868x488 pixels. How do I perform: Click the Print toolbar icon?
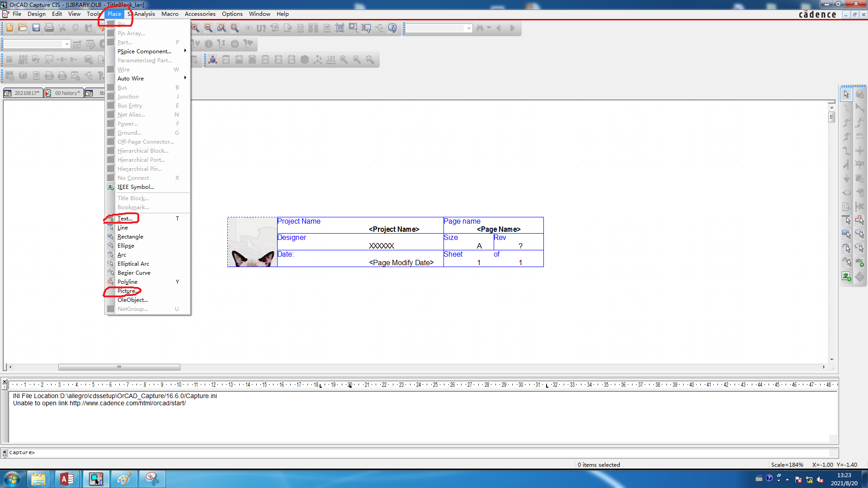pos(49,28)
